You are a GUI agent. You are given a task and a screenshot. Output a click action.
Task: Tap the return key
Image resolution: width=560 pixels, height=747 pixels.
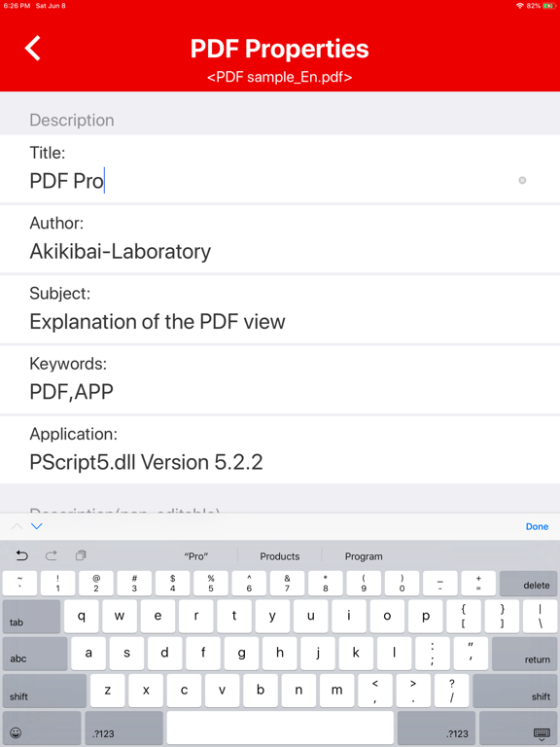pyautogui.click(x=524, y=654)
